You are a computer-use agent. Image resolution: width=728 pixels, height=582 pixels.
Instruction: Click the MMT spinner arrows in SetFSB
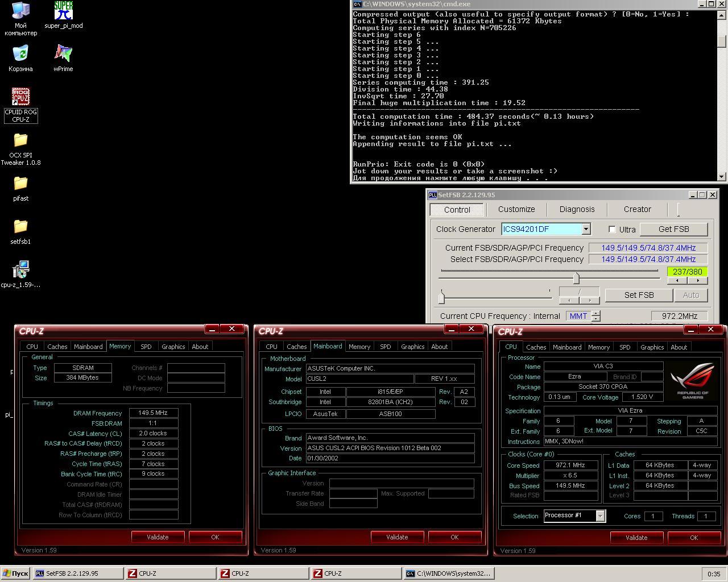(596, 316)
